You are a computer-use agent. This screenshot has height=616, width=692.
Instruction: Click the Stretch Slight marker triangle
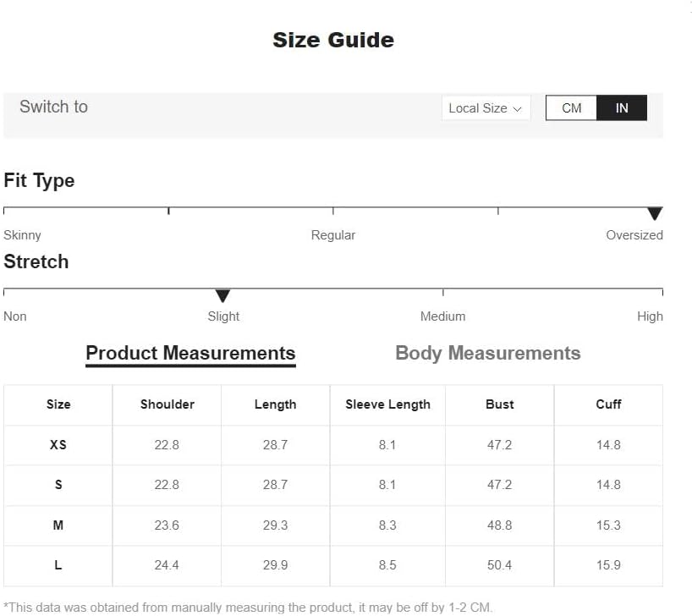[x=222, y=295]
